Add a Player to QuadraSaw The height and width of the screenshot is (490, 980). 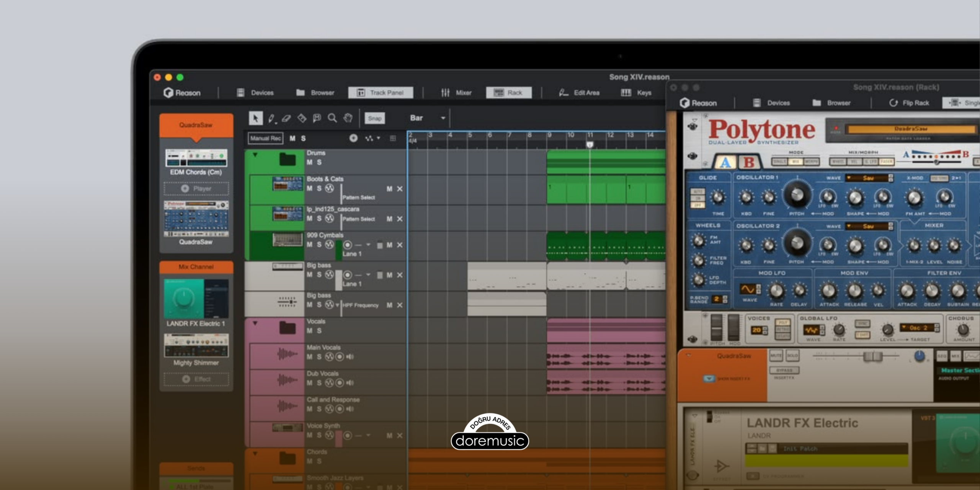pyautogui.click(x=196, y=189)
